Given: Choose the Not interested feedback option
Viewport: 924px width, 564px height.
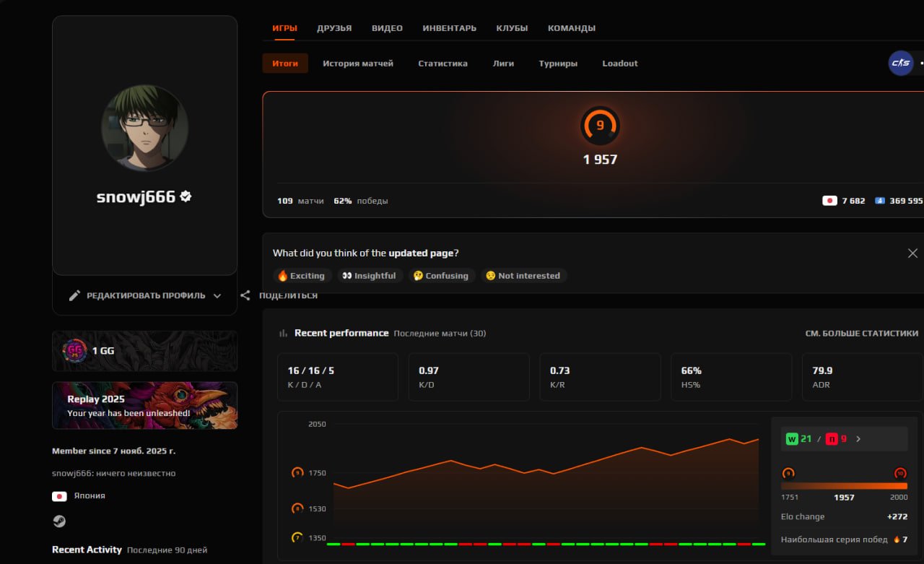Looking at the screenshot, I should click(x=524, y=275).
